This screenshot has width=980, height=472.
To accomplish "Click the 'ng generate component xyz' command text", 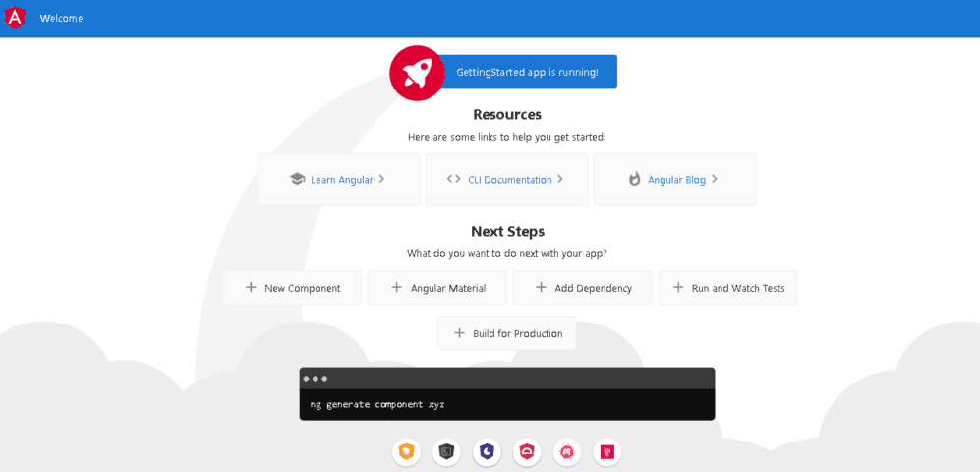I will coord(377,404).
